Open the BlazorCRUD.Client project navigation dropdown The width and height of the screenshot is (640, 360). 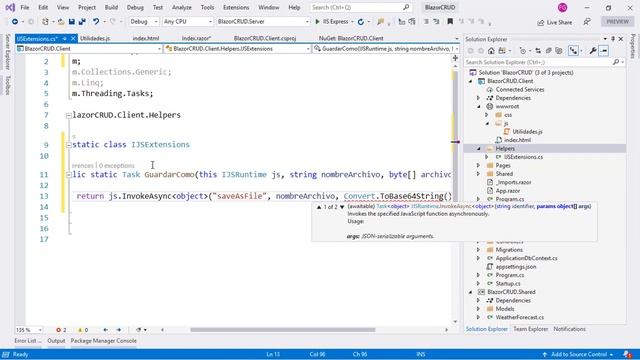click(89, 49)
